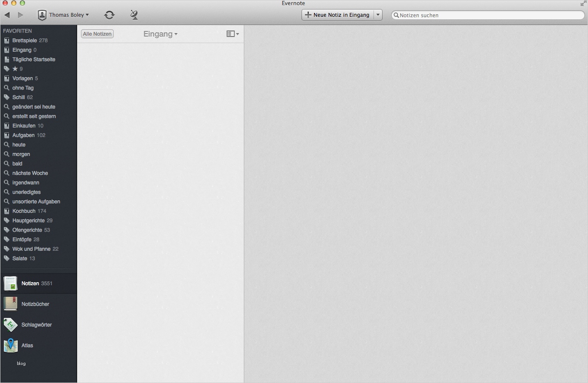Click the magnifier icon beside ohne Tag
Image resolution: width=588 pixels, height=383 pixels.
[6, 88]
